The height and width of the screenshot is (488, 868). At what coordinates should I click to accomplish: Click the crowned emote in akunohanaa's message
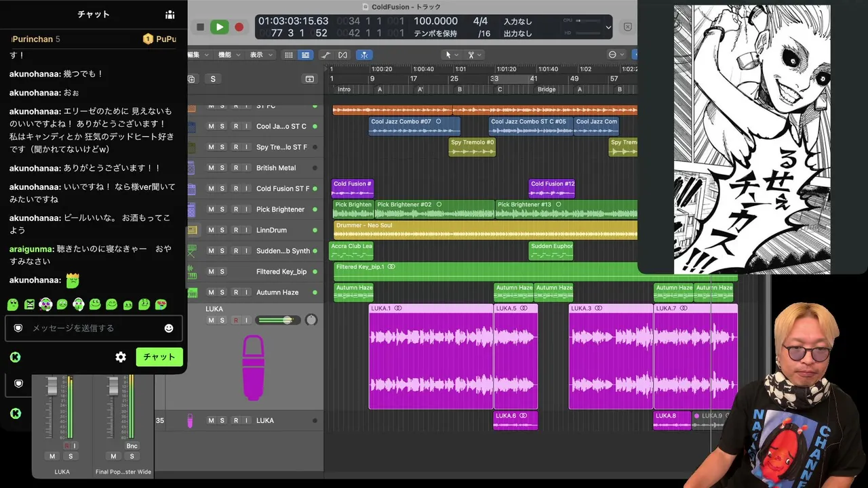click(73, 280)
